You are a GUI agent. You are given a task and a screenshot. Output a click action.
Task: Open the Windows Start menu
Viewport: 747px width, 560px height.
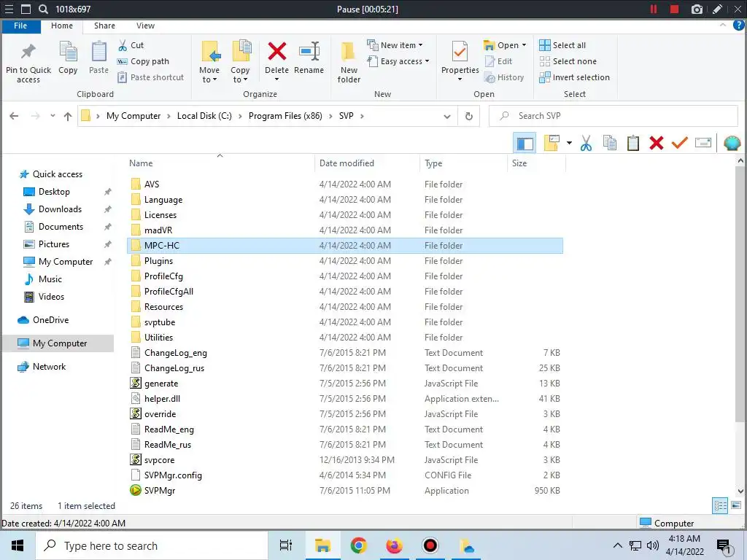pyautogui.click(x=18, y=545)
